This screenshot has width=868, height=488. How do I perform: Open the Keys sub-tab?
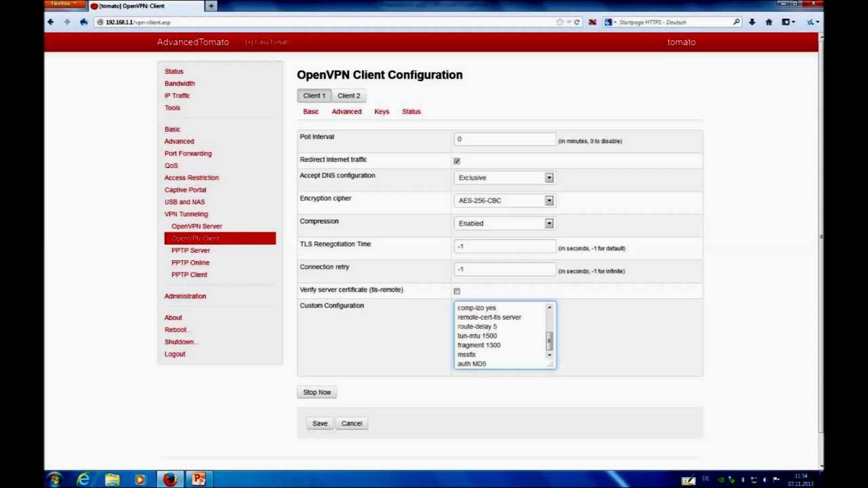click(x=382, y=111)
